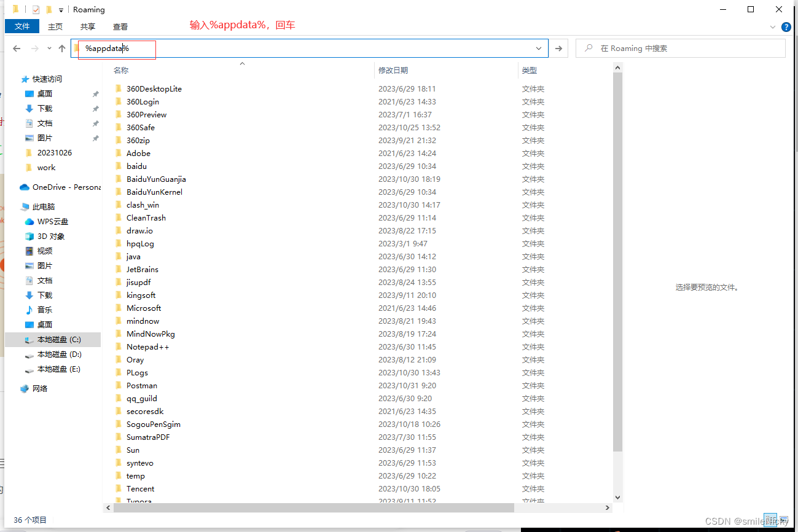The width and height of the screenshot is (798, 532).
Task: Click the properties checkmark icon in the title bar
Action: point(36,10)
